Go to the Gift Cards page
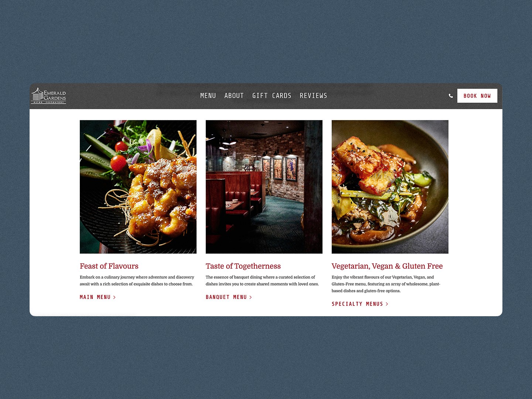This screenshot has width=532, height=399. tap(272, 96)
